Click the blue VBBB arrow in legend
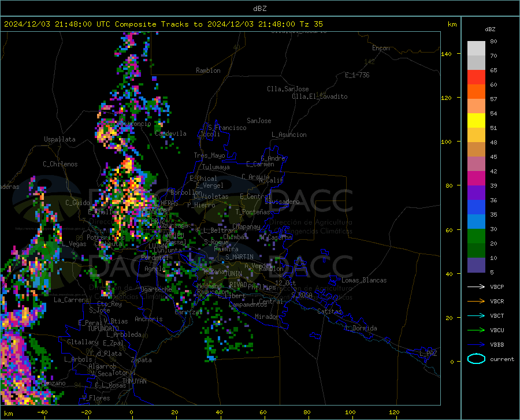This screenshot has width=520, height=420. tap(476, 345)
